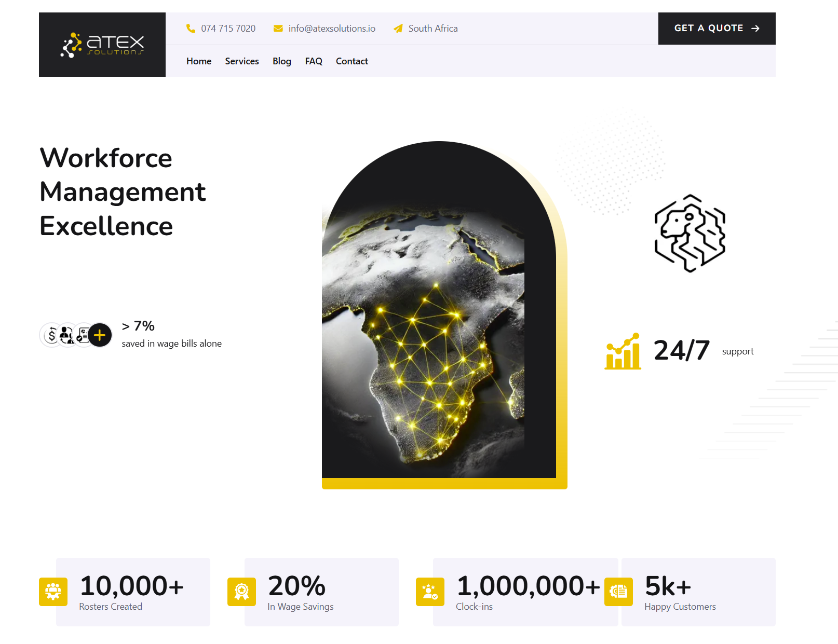
Task: Open the Services menu item
Action: coord(242,61)
